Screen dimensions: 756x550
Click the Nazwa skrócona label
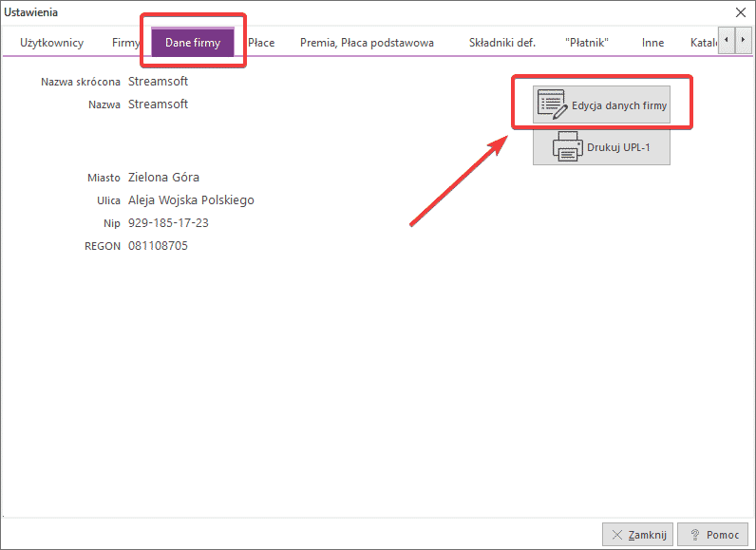(x=81, y=82)
